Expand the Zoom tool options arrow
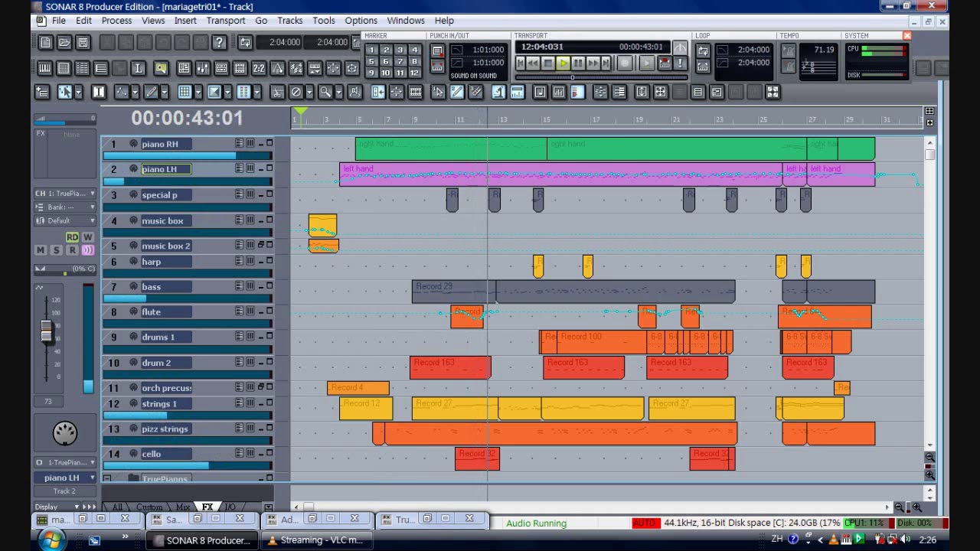This screenshot has width=980, height=551. 337,93
